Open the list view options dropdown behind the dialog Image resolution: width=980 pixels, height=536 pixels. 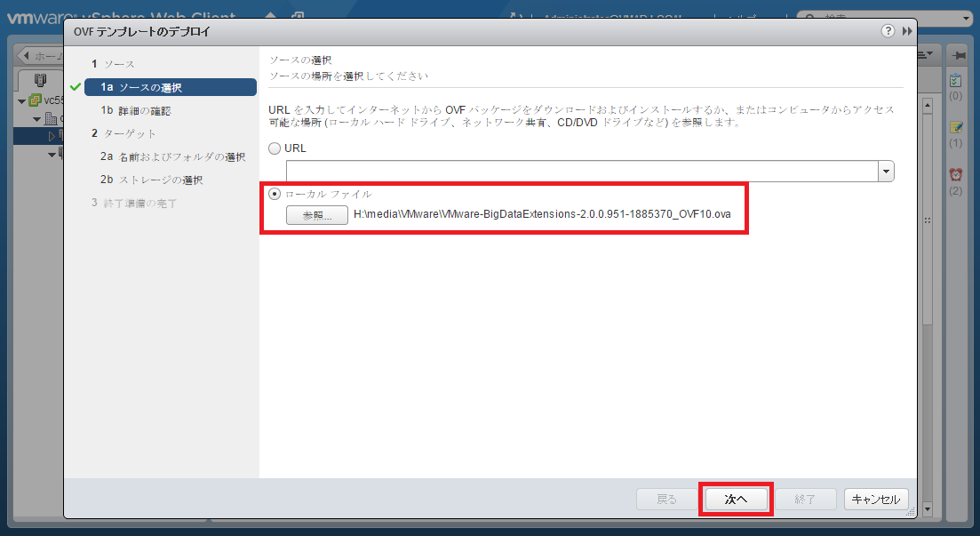(x=925, y=55)
